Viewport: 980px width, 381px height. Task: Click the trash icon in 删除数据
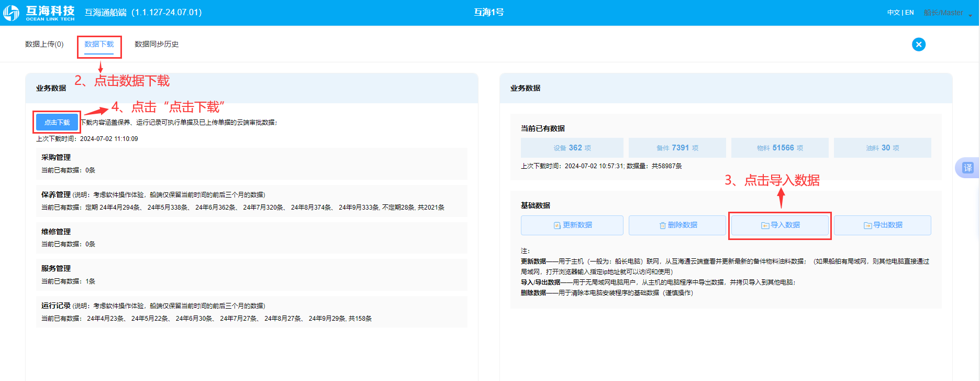[662, 225]
